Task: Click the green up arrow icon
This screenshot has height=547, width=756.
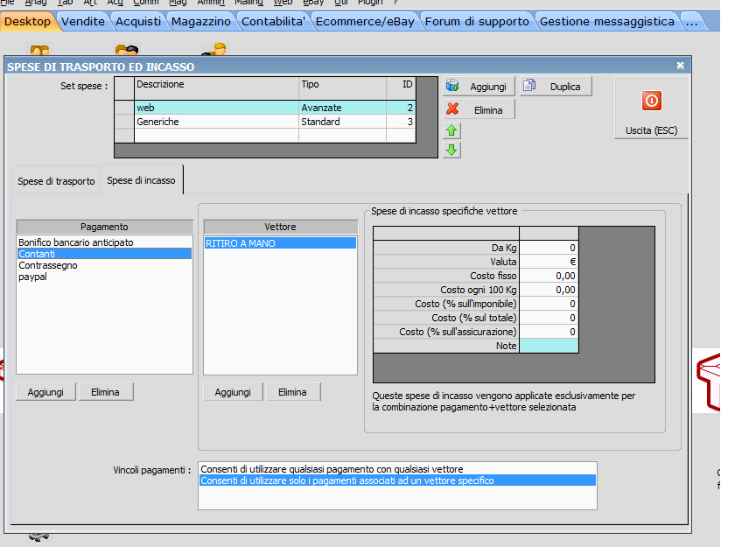Action: (x=451, y=130)
